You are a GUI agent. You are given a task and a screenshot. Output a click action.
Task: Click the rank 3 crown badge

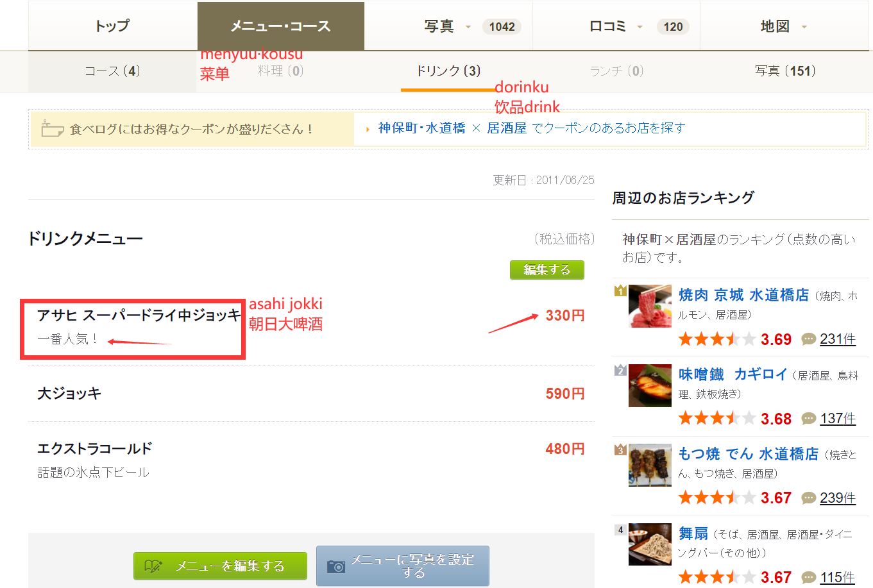[620, 449]
